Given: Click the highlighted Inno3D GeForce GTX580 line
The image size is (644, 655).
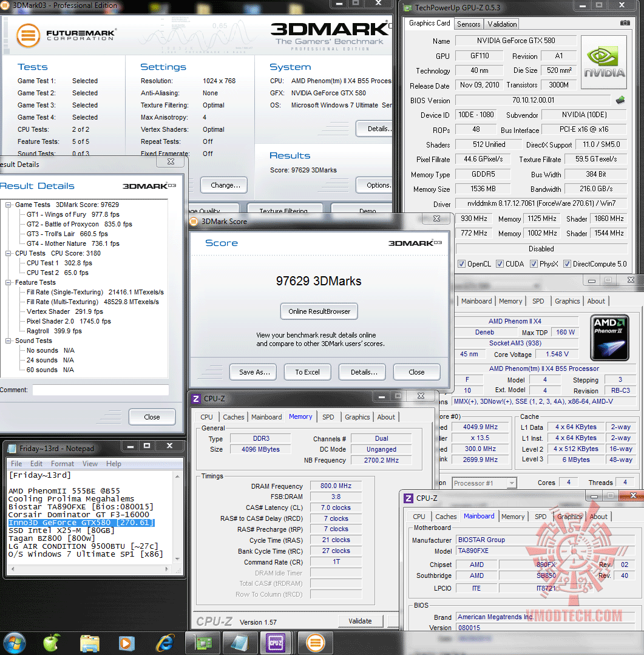Looking at the screenshot, I should pyautogui.click(x=81, y=523).
